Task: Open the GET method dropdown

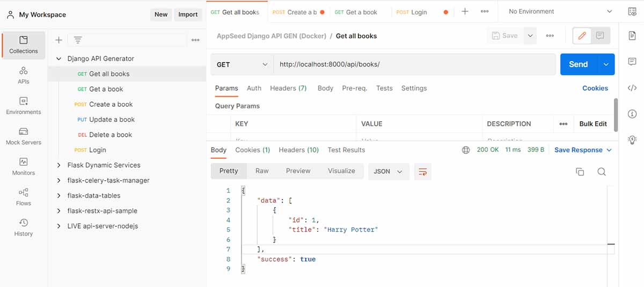Action: point(242,64)
